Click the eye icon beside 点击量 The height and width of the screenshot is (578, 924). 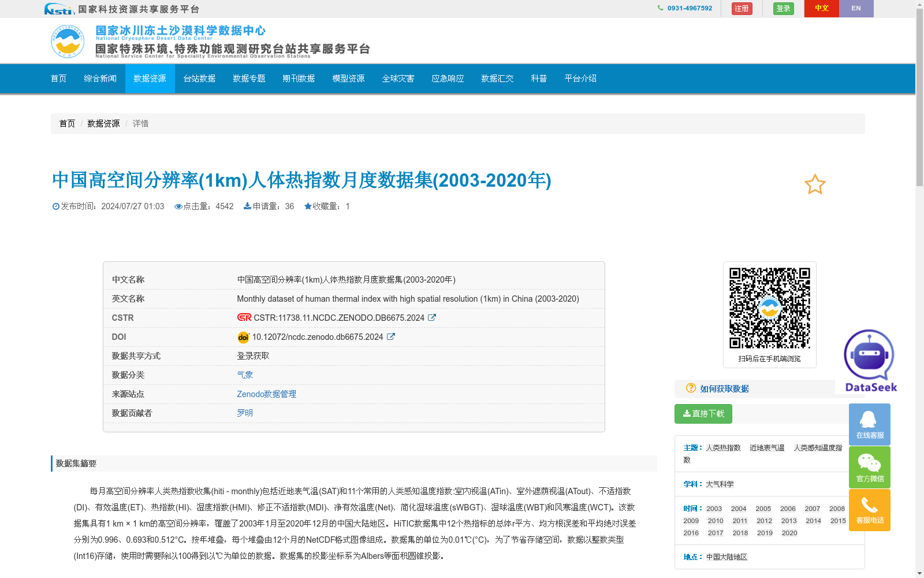[178, 206]
